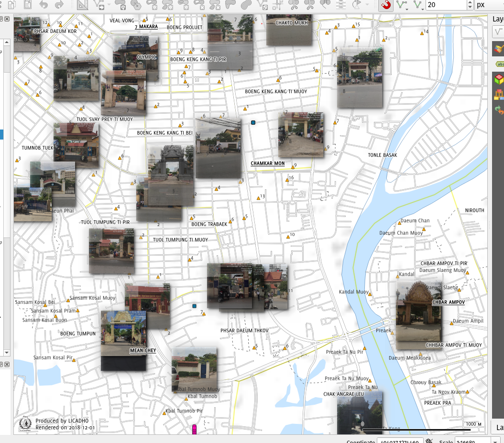Image resolution: width=504 pixels, height=443 pixels.
Task: Select the Split Parts scissors tool
Action: click(309, 4)
